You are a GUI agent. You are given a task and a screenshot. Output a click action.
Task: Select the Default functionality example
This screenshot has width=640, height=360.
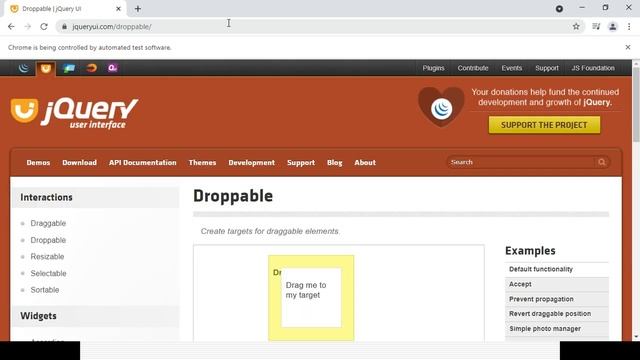tap(557, 269)
